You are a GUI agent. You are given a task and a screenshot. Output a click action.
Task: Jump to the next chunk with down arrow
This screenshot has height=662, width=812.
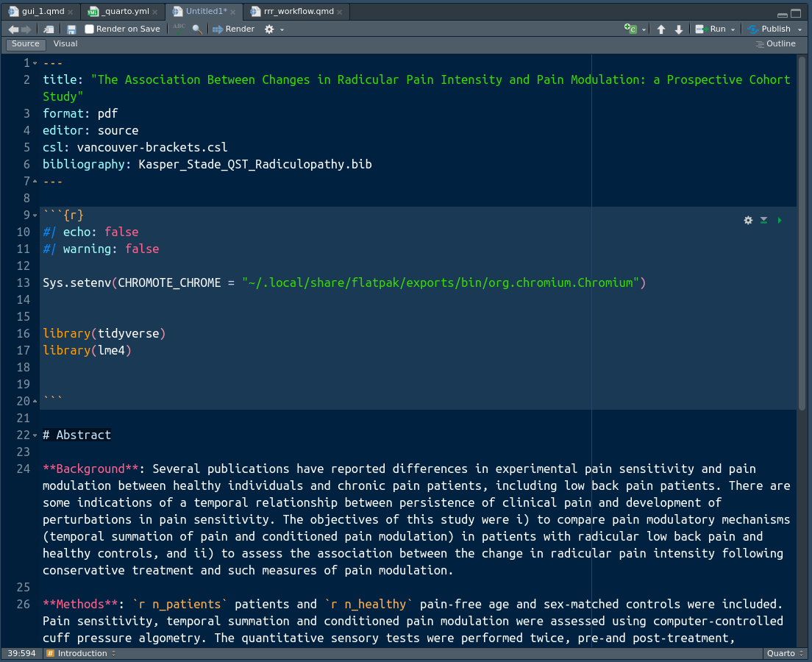coord(679,29)
